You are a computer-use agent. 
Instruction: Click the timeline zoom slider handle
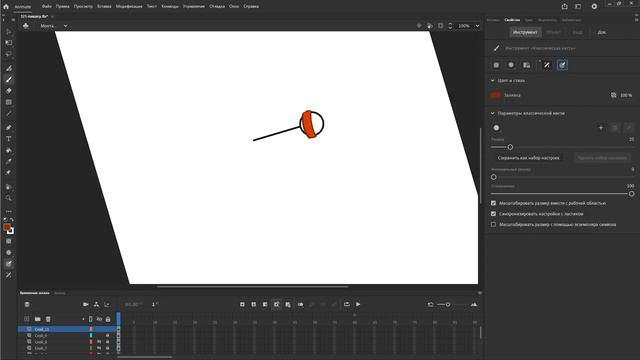448,304
